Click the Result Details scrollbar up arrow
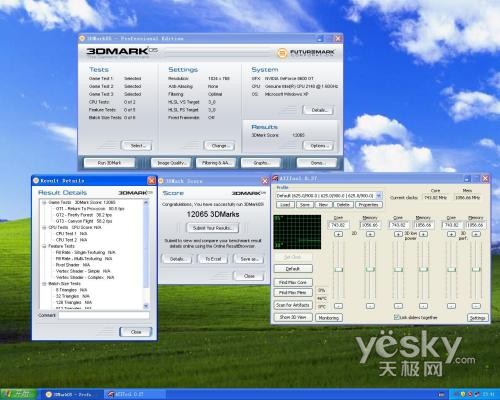The image size is (500, 400). pos(146,202)
